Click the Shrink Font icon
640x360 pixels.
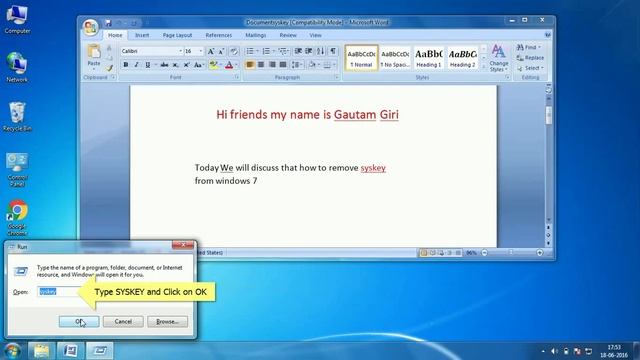(x=221, y=51)
